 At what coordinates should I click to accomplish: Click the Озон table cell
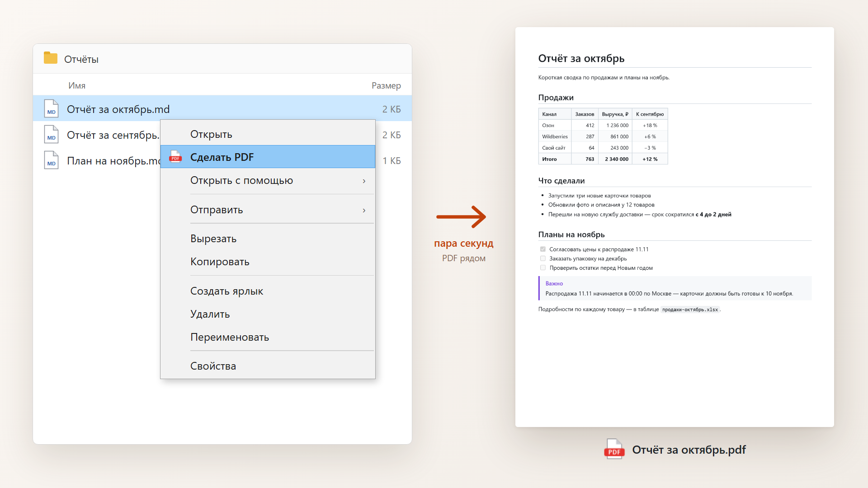click(x=555, y=125)
